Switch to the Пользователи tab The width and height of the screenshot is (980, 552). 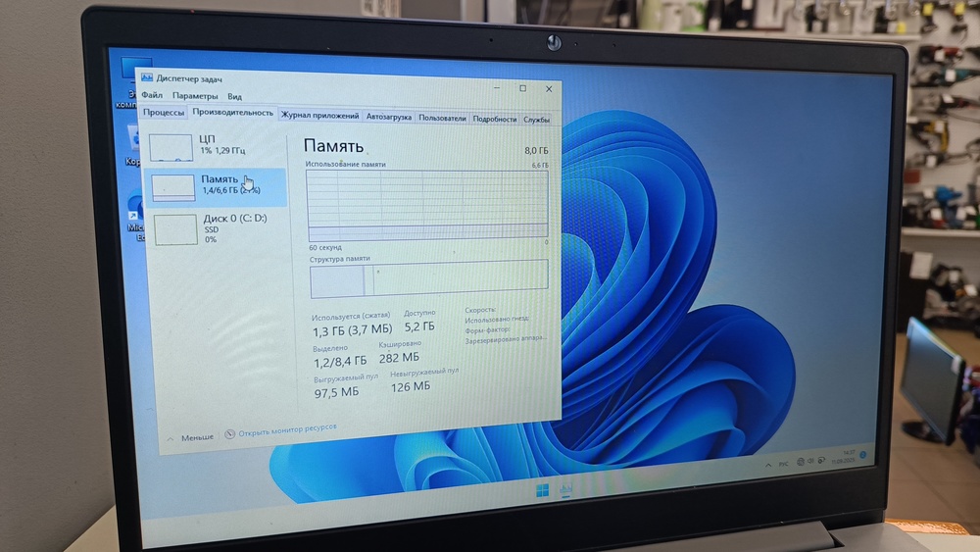pyautogui.click(x=442, y=119)
